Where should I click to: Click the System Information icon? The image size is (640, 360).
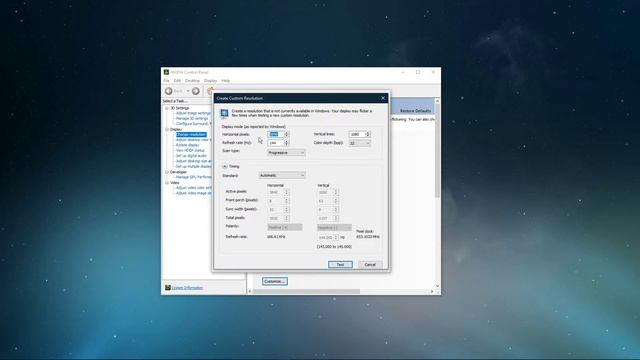167,288
